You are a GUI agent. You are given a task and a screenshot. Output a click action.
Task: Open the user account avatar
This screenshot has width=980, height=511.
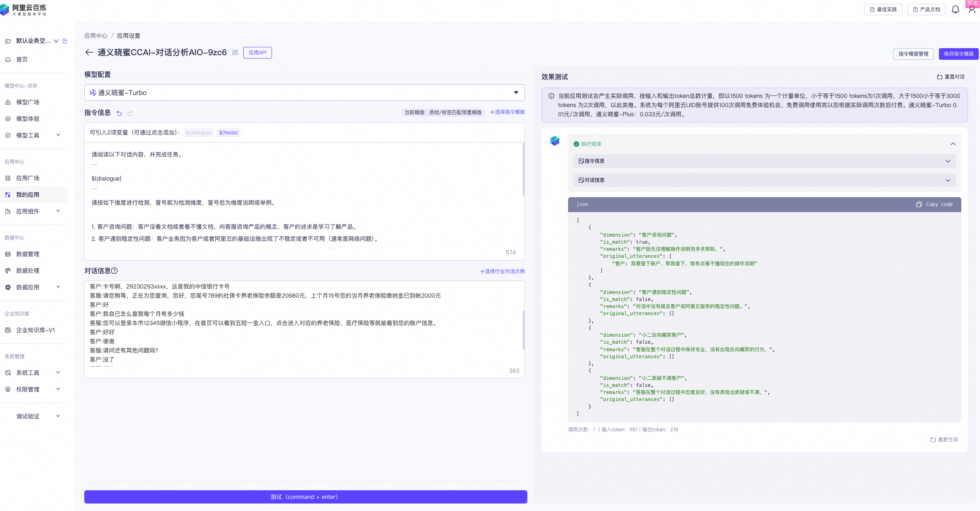point(972,9)
